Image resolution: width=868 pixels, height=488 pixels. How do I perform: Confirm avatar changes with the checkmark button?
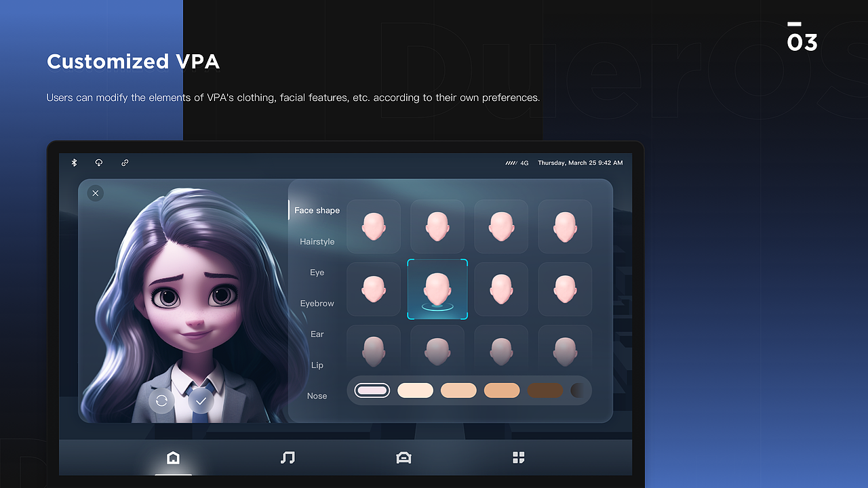201,401
